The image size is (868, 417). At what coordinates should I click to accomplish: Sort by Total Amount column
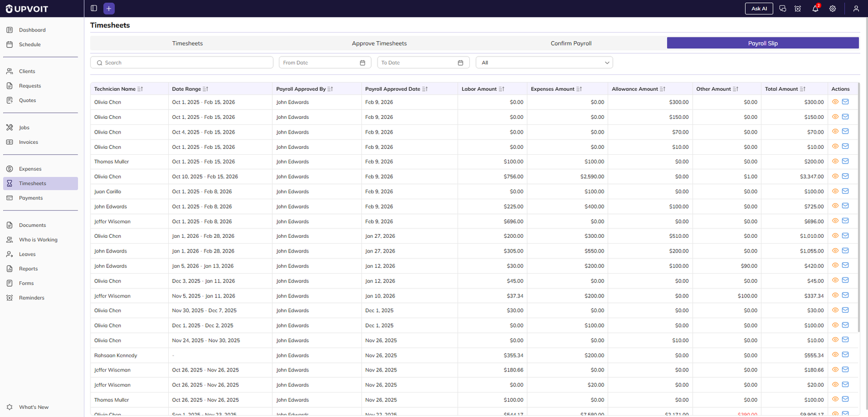[802, 89]
